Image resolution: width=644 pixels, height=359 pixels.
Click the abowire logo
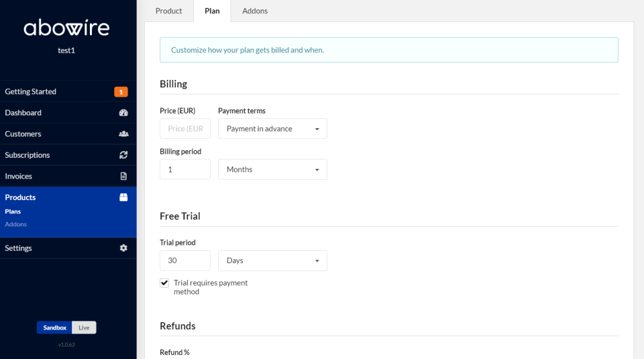click(66, 28)
